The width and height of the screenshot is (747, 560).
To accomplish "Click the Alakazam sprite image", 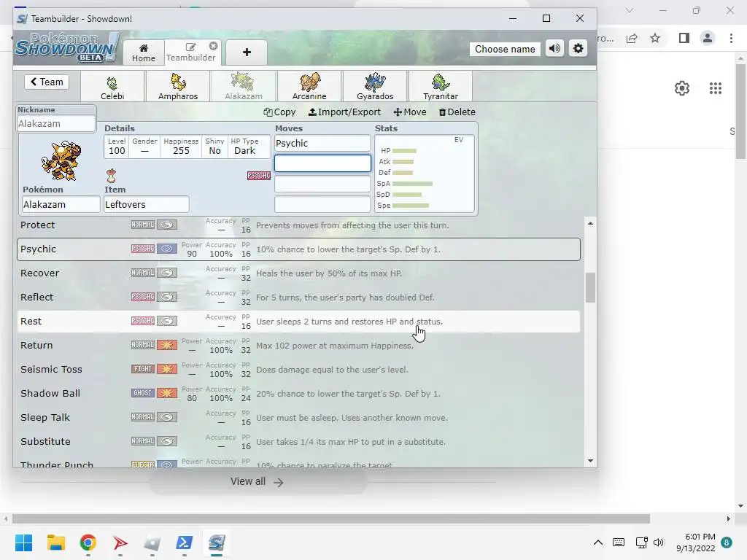I will click(x=61, y=160).
